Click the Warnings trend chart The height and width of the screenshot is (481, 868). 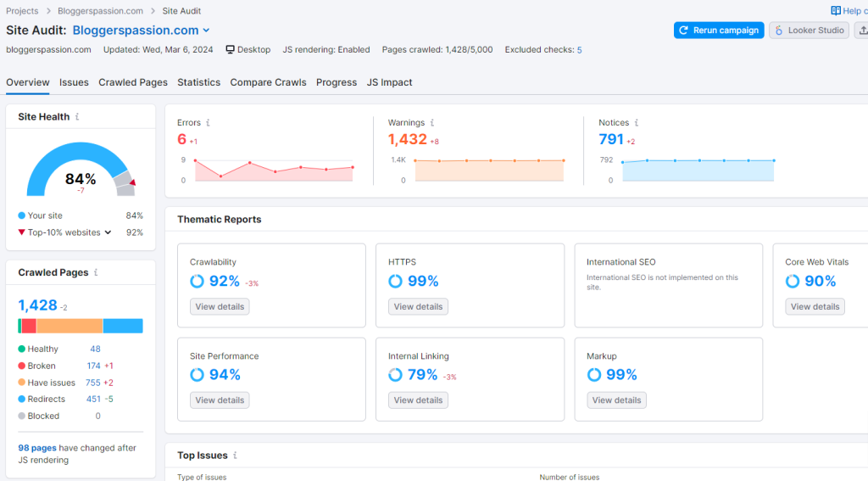[x=489, y=171]
